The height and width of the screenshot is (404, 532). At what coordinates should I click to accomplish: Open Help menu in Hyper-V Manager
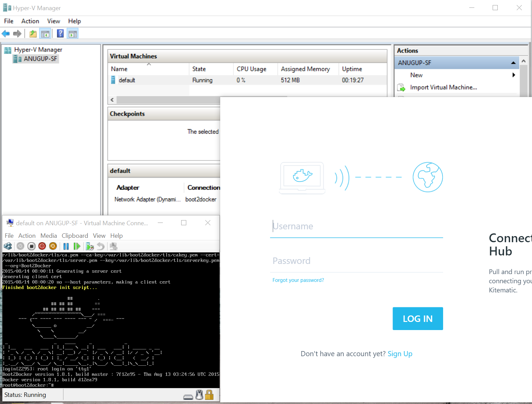(x=74, y=21)
